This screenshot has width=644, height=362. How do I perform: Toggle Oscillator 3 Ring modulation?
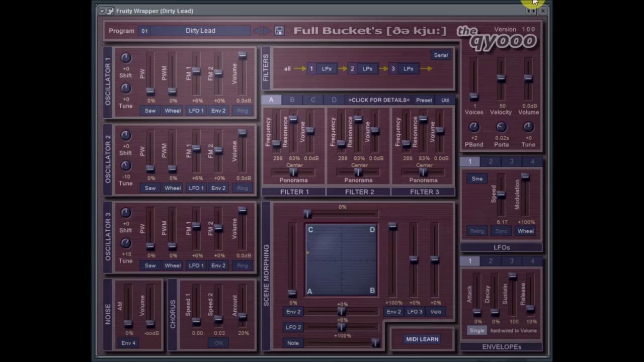pos(243,265)
